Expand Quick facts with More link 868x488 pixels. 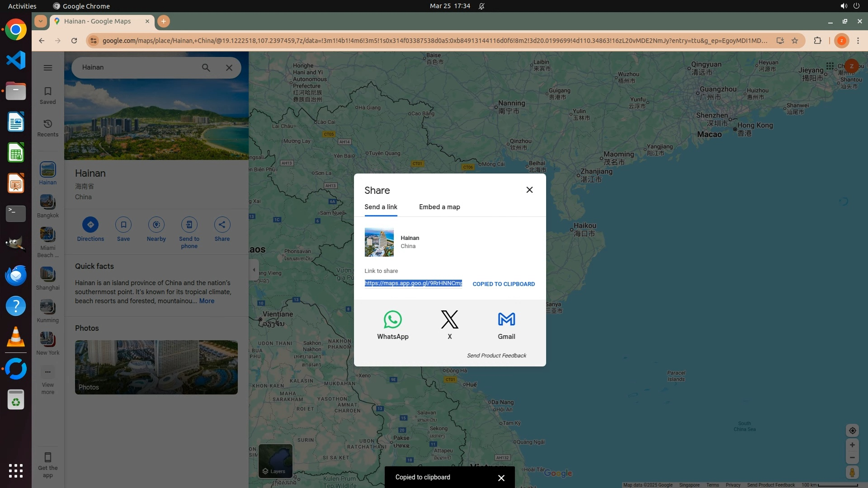tap(207, 301)
